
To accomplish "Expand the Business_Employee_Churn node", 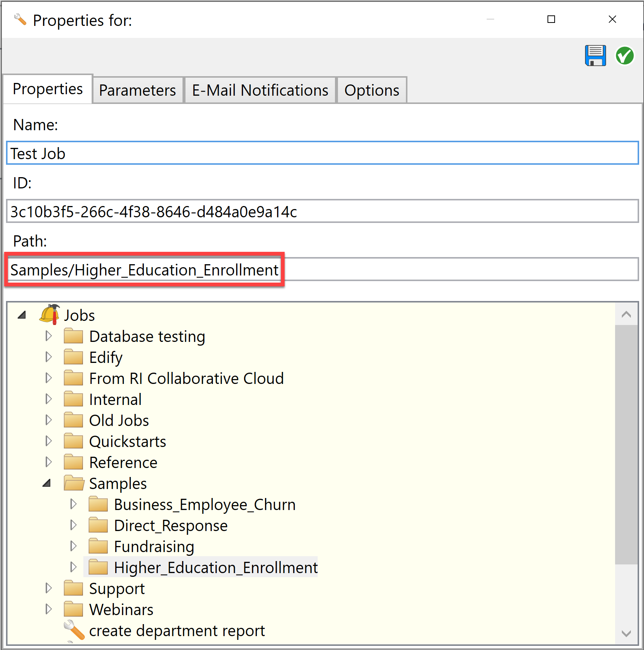I will 73,504.
